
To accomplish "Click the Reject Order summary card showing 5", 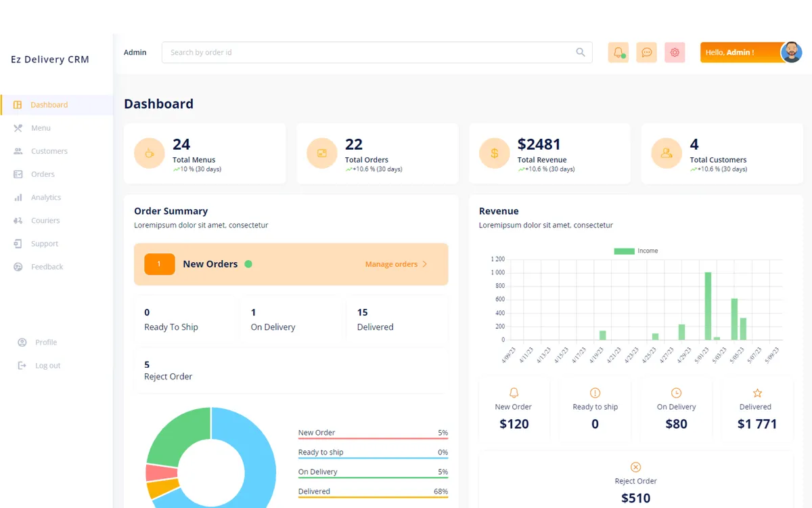I will pos(291,370).
